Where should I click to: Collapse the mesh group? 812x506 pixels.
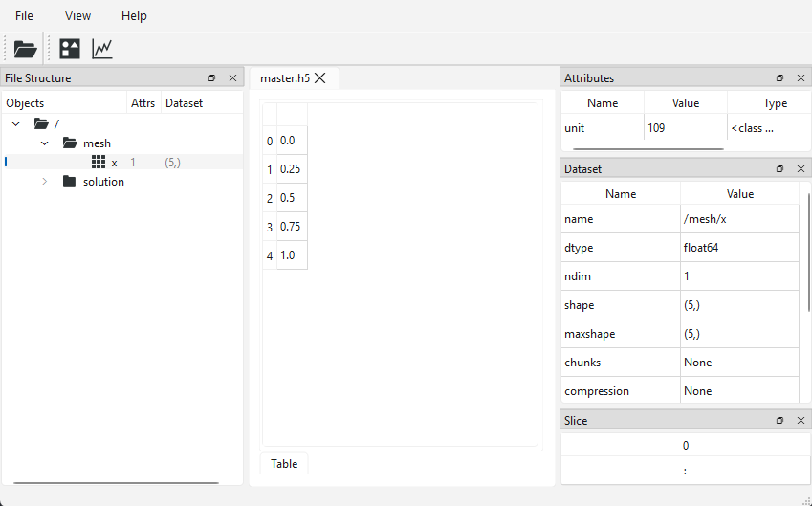tap(45, 143)
